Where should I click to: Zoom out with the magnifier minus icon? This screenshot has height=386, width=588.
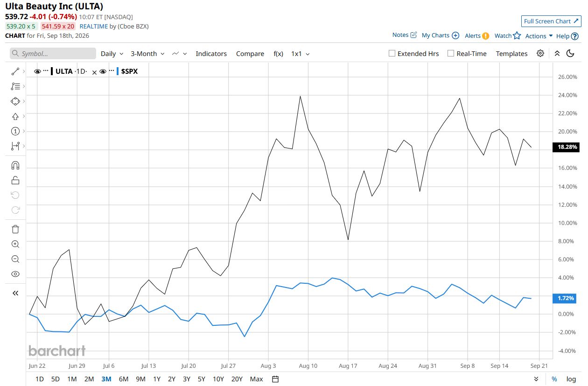point(15,259)
